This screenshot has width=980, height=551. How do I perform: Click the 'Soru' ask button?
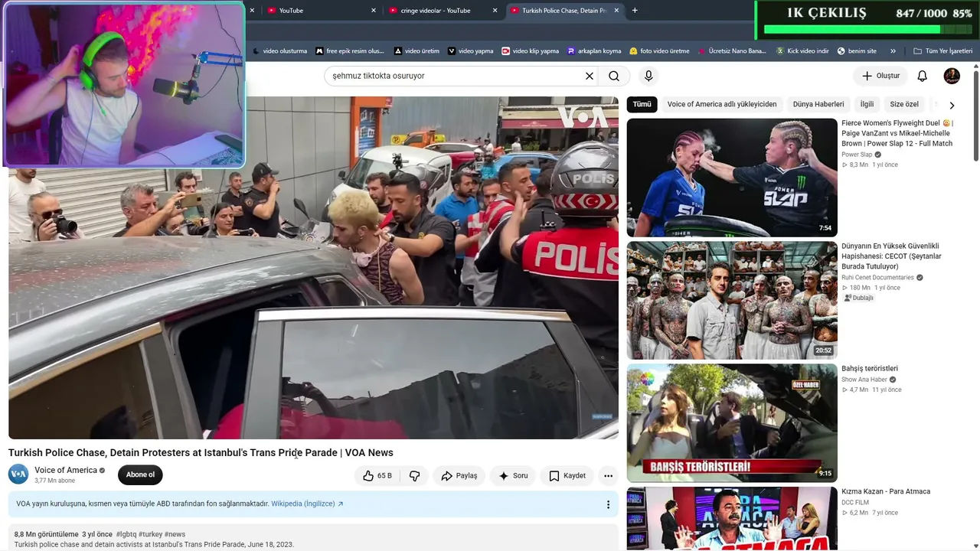513,475
